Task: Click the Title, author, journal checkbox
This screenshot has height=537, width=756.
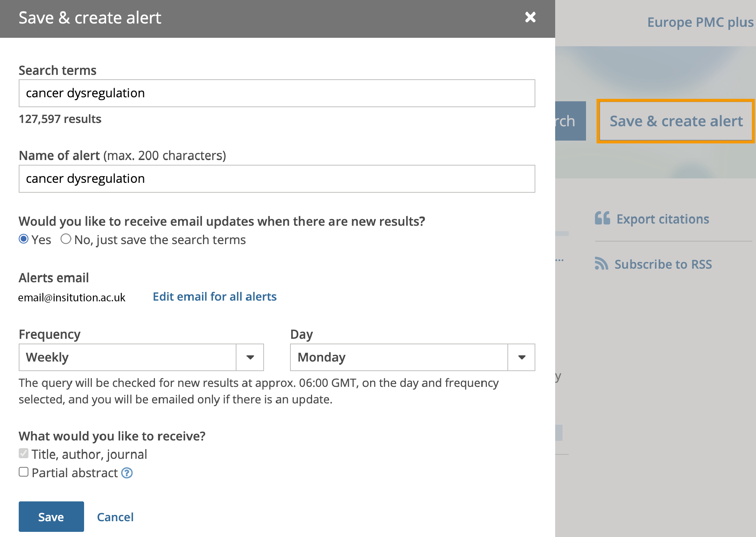Action: 24,454
